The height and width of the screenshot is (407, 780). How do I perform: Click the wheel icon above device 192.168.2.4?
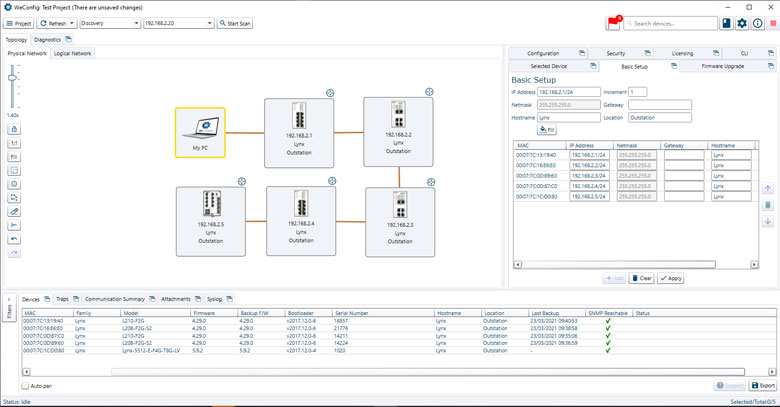coord(332,181)
